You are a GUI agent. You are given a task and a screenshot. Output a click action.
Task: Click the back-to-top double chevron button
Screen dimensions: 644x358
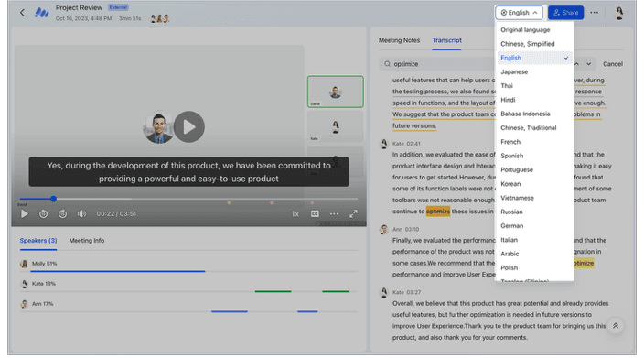point(616,326)
